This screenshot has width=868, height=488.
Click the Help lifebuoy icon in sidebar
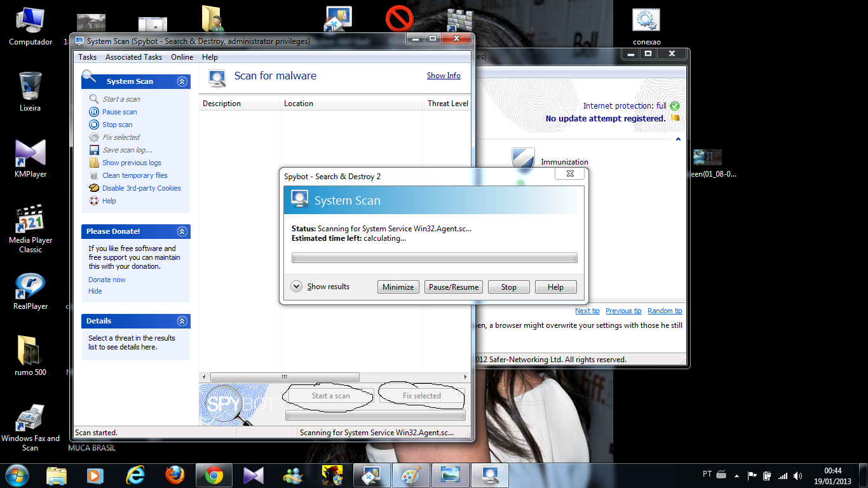pyautogui.click(x=94, y=201)
